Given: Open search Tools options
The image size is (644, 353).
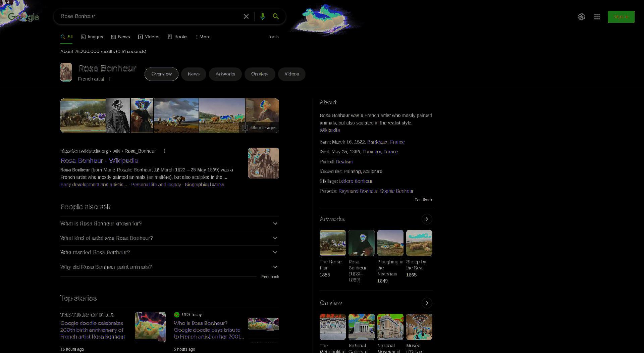Looking at the screenshot, I should [x=273, y=37].
